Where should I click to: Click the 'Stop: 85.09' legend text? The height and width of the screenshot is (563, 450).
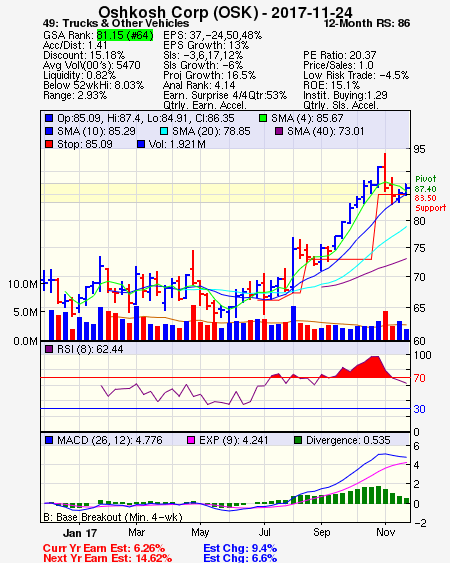tap(85, 144)
